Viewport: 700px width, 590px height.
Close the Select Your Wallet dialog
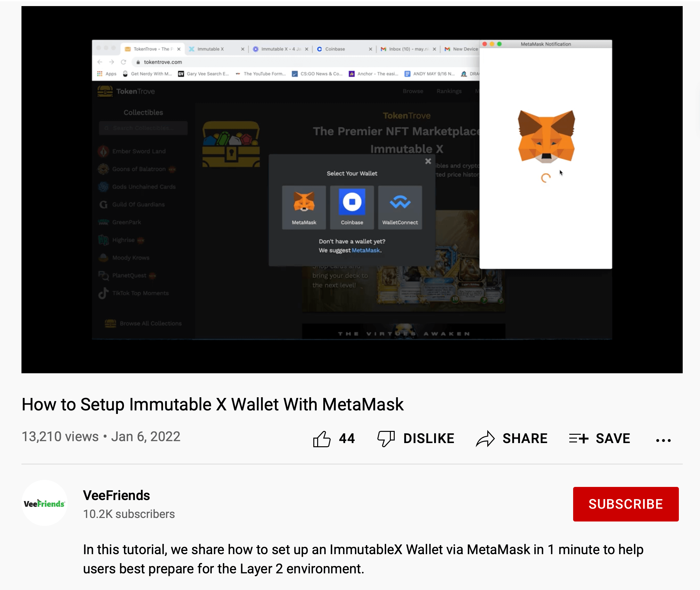pyautogui.click(x=428, y=161)
